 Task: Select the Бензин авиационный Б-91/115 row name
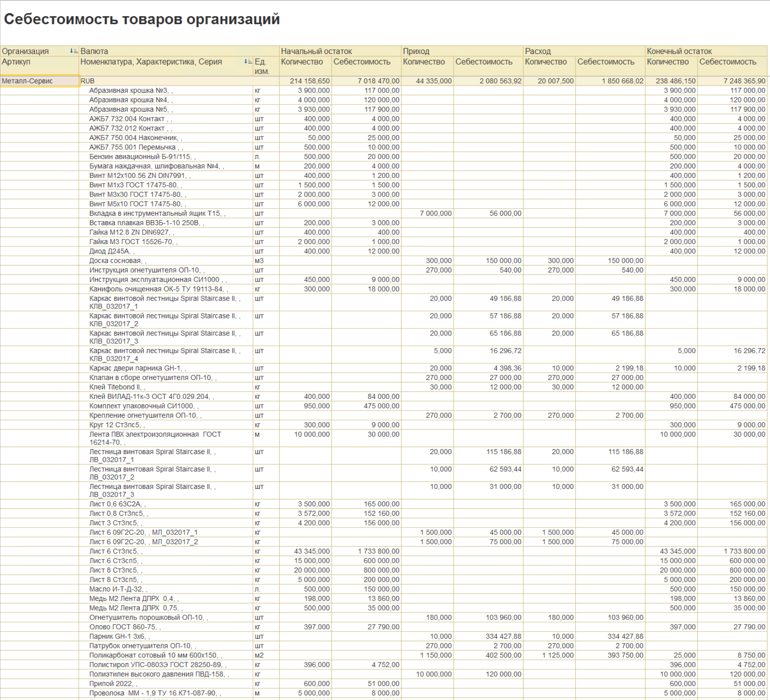coord(140,157)
